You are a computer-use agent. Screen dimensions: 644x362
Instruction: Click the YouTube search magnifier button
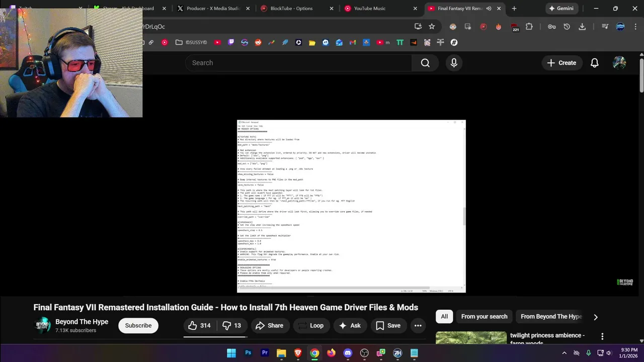click(425, 63)
